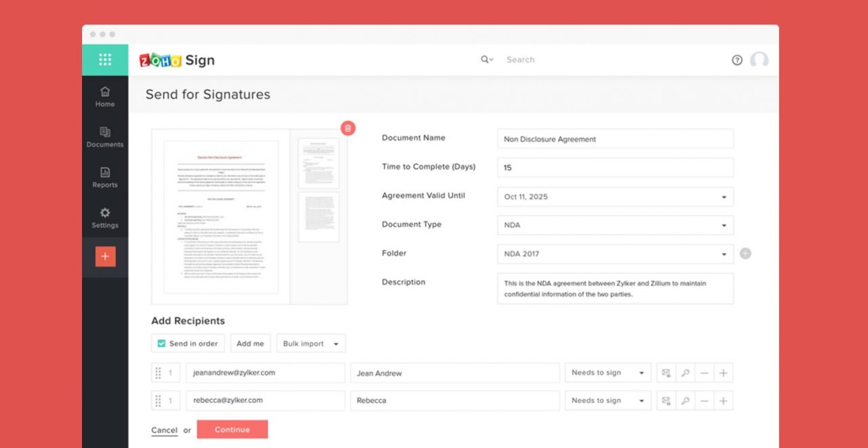Add a private message for Rebecca
The image size is (868, 448).
(666, 400)
